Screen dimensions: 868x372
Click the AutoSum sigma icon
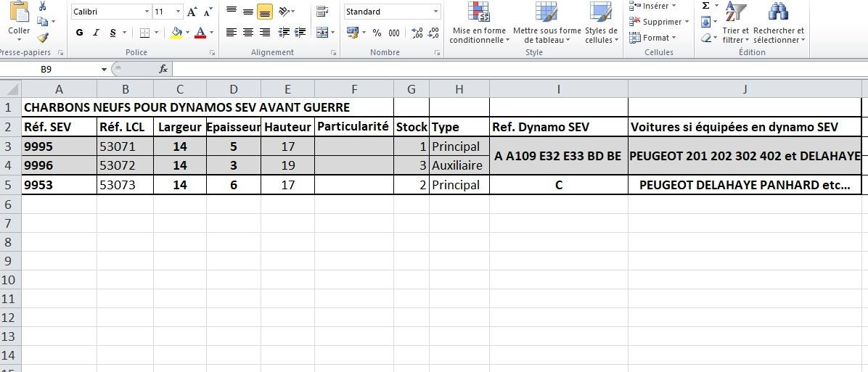click(x=705, y=6)
